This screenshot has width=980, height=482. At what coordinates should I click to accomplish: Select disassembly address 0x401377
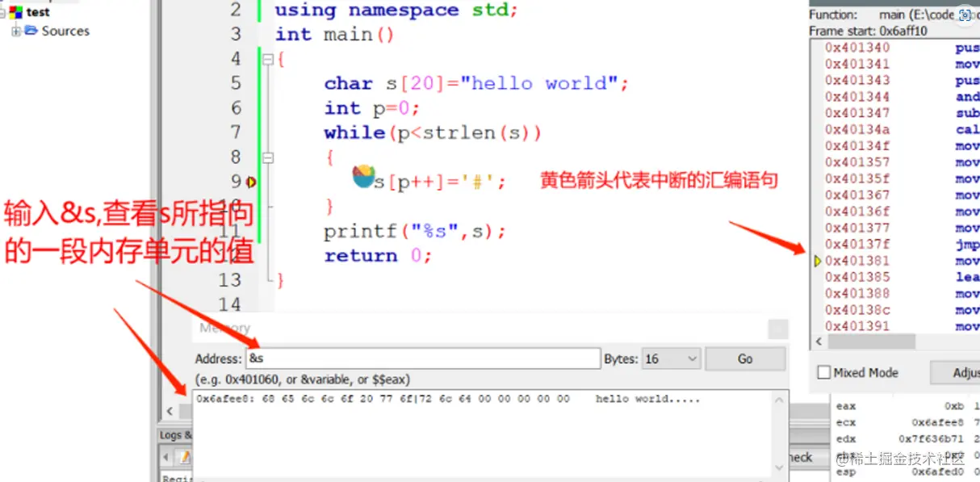857,228
